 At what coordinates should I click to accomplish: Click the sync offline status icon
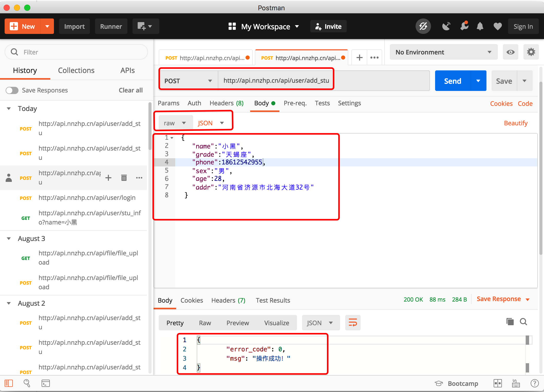pos(423,26)
